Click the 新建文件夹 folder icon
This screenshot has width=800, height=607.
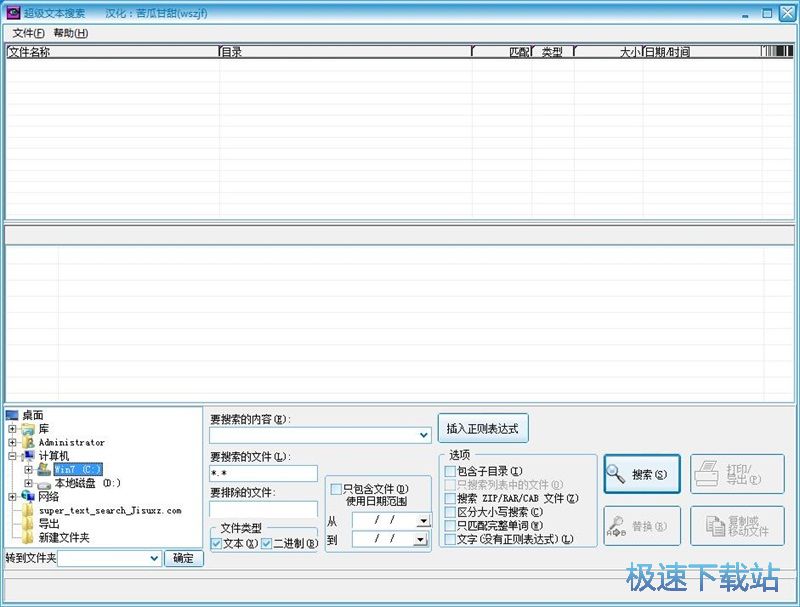point(28,537)
